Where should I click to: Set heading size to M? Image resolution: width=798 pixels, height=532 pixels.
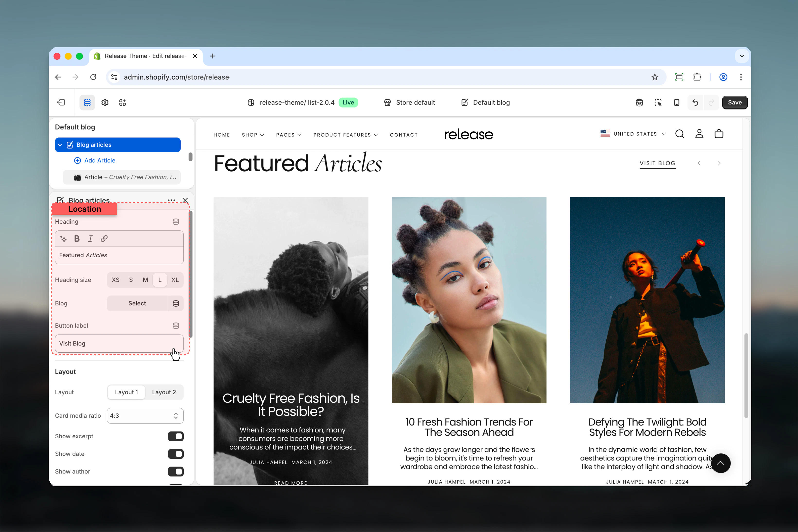pos(145,280)
